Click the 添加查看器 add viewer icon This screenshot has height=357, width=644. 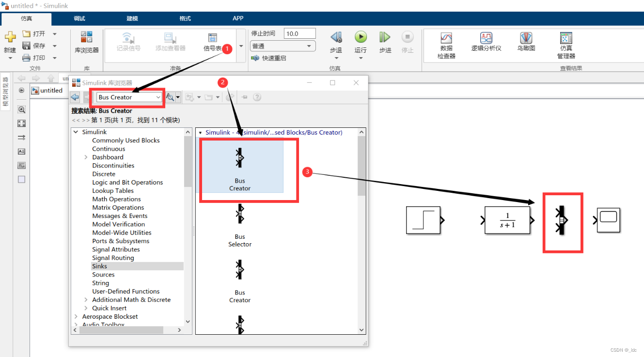tap(170, 38)
